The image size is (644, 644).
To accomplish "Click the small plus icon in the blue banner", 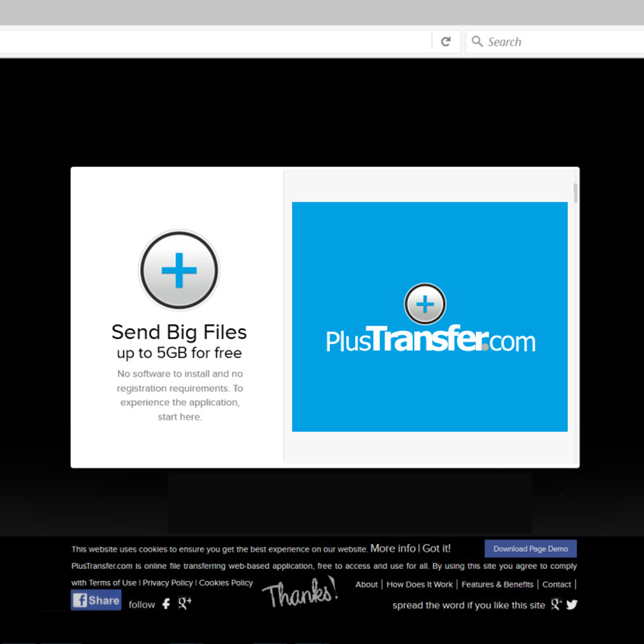I will (425, 304).
